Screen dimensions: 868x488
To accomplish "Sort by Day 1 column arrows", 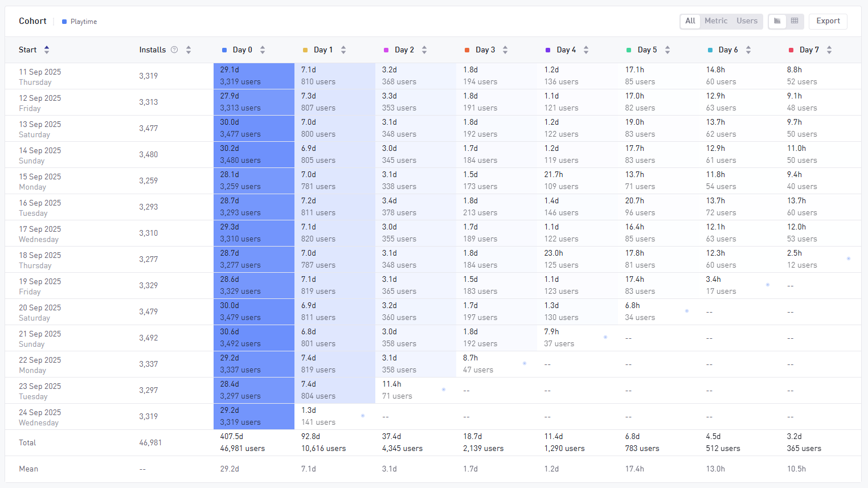I will coord(343,50).
